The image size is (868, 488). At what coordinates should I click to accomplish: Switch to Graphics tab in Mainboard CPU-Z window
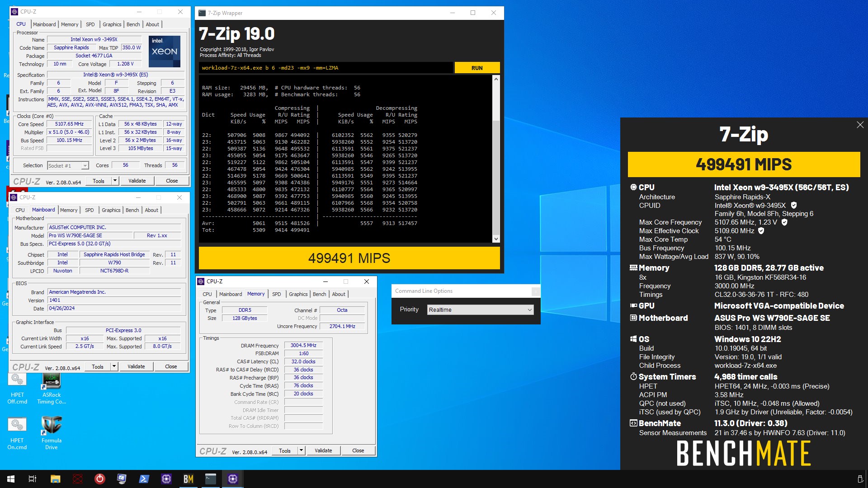pyautogui.click(x=111, y=210)
